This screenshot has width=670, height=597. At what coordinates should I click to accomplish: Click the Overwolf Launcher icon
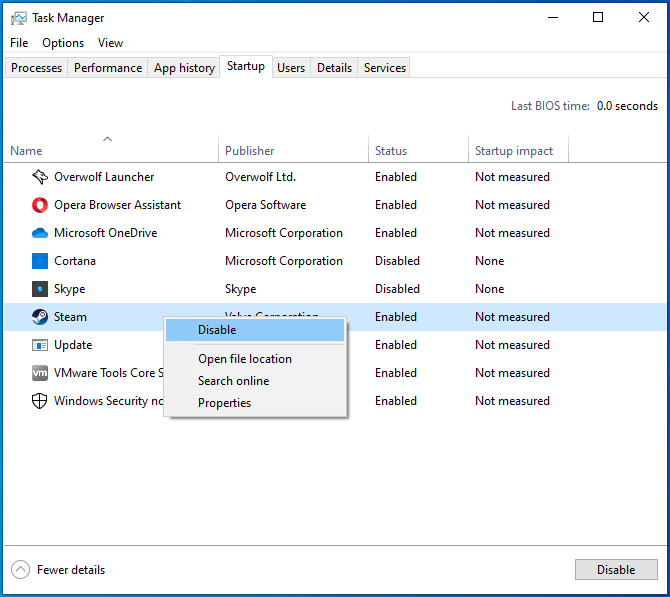click(40, 177)
